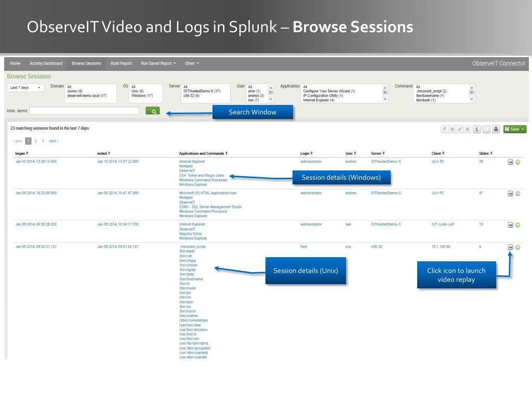The image size is (532, 399).
Task: Click SSH Telnet and Rlogin client entry
Action: tap(202, 176)
